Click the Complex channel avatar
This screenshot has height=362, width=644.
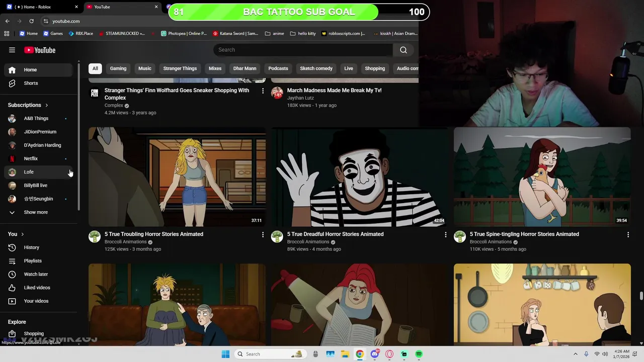pyautogui.click(x=95, y=93)
